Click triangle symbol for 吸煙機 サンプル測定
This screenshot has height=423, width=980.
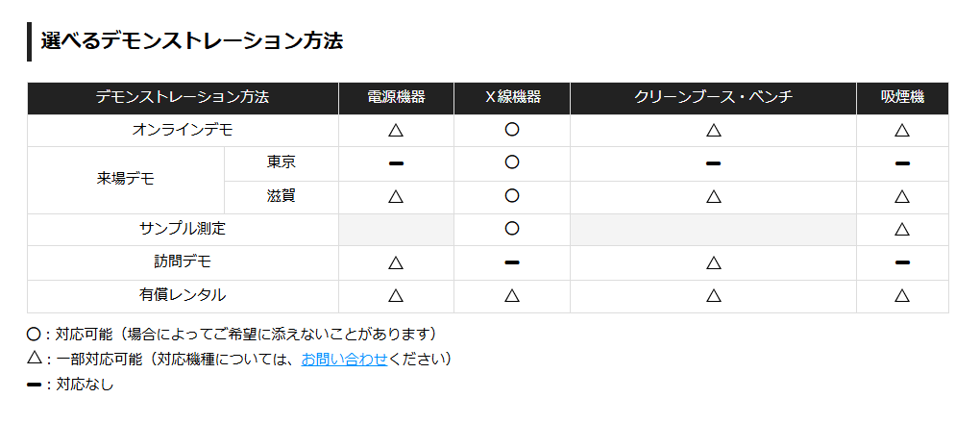[x=902, y=229]
